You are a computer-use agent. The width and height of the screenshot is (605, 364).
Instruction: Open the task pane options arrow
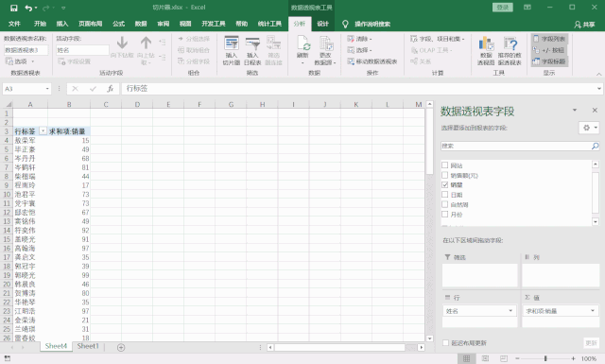(575, 111)
